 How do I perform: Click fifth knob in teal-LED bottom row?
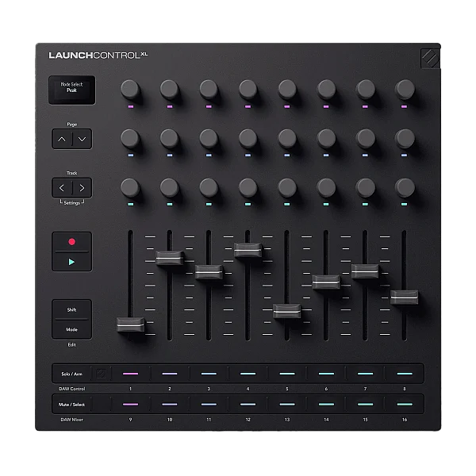[x=287, y=187]
